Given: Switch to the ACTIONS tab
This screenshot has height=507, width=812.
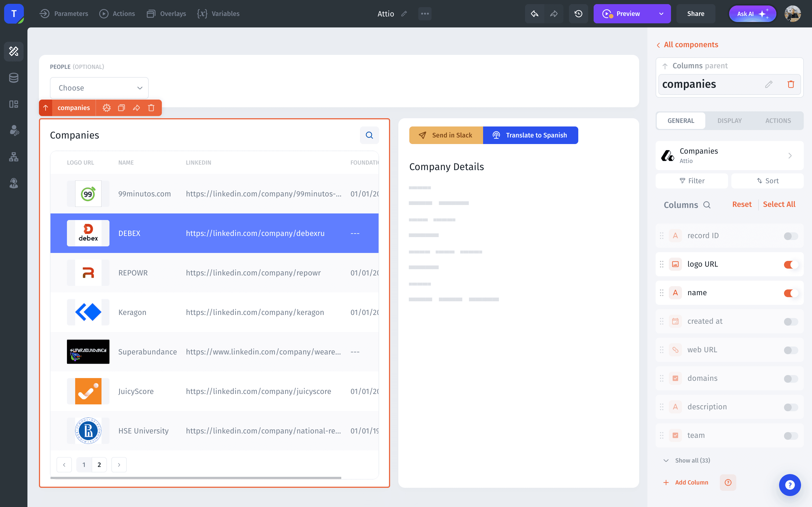Looking at the screenshot, I should (778, 121).
